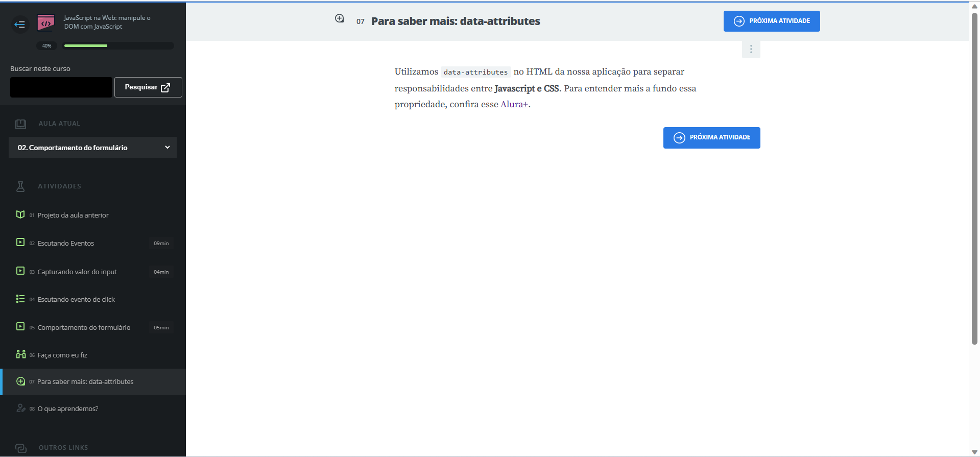
Task: Click the O que aprendemos icon
Action: coord(20,408)
